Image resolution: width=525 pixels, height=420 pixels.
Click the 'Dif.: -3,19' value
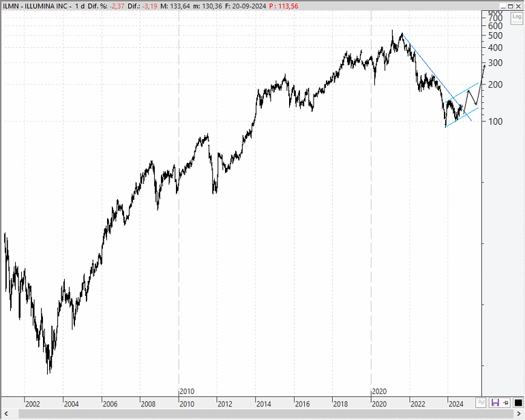pos(142,6)
